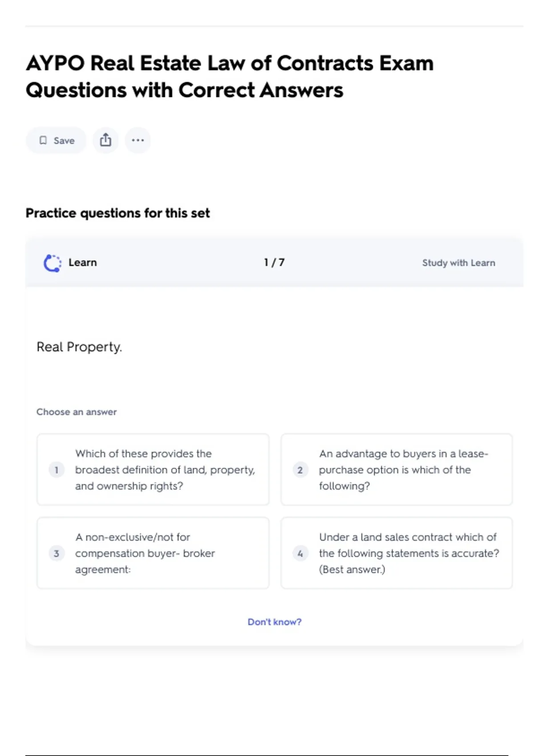Click the "Real Property." question term
This screenshot has height=756, width=534.
point(79,347)
